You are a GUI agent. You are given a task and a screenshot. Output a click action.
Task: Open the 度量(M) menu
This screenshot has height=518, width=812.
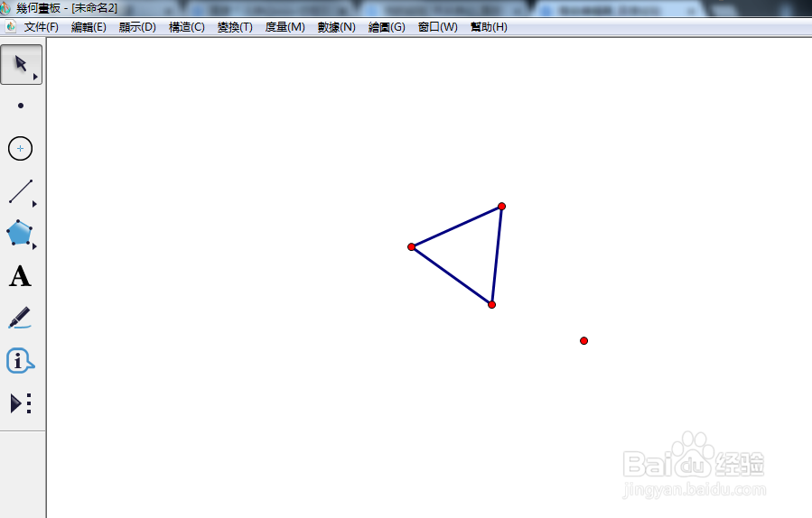285,27
